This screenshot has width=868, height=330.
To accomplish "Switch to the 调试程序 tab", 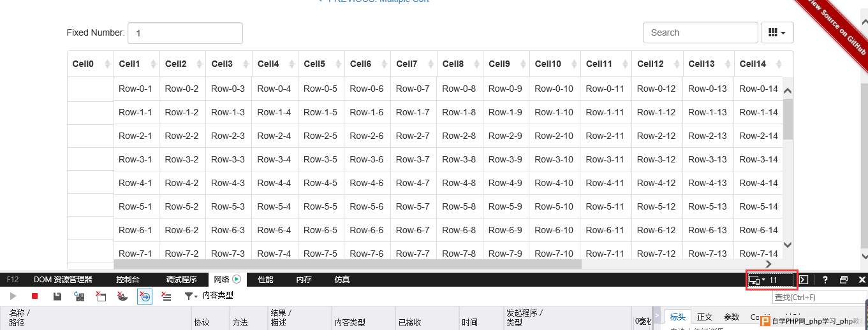I will [x=182, y=280].
